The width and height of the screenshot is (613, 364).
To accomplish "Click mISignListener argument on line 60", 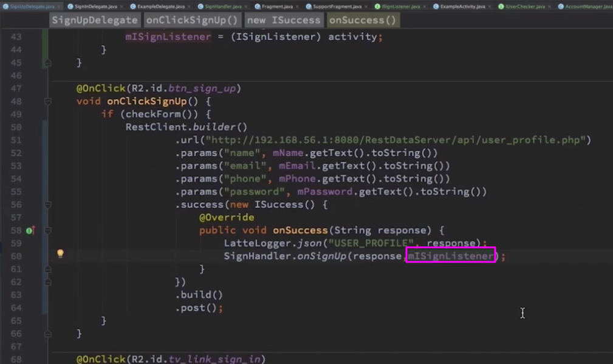I will point(451,256).
